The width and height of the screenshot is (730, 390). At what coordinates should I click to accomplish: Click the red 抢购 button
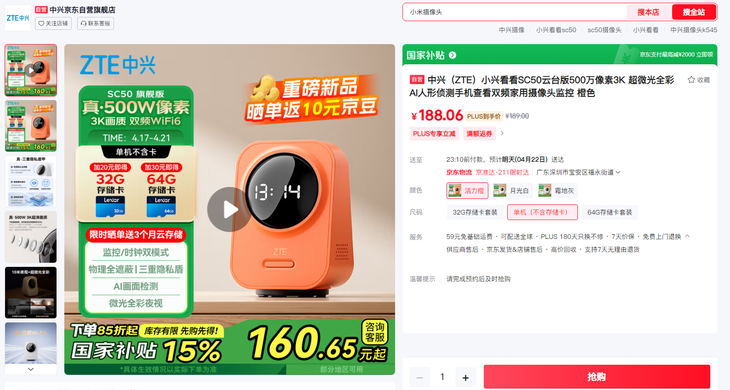pyautogui.click(x=597, y=377)
